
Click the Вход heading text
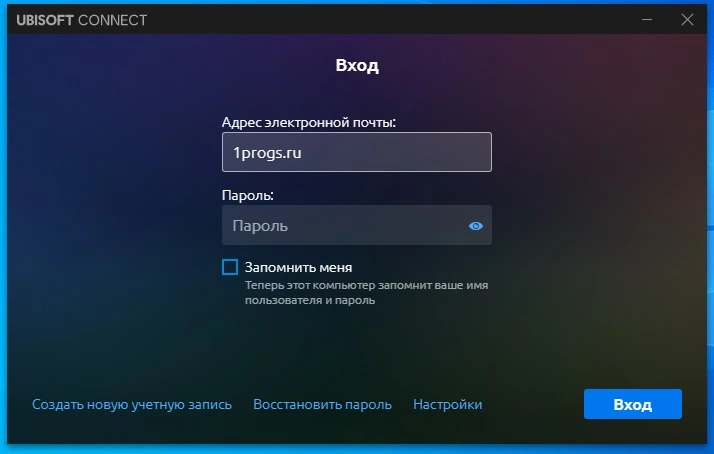tap(357, 65)
